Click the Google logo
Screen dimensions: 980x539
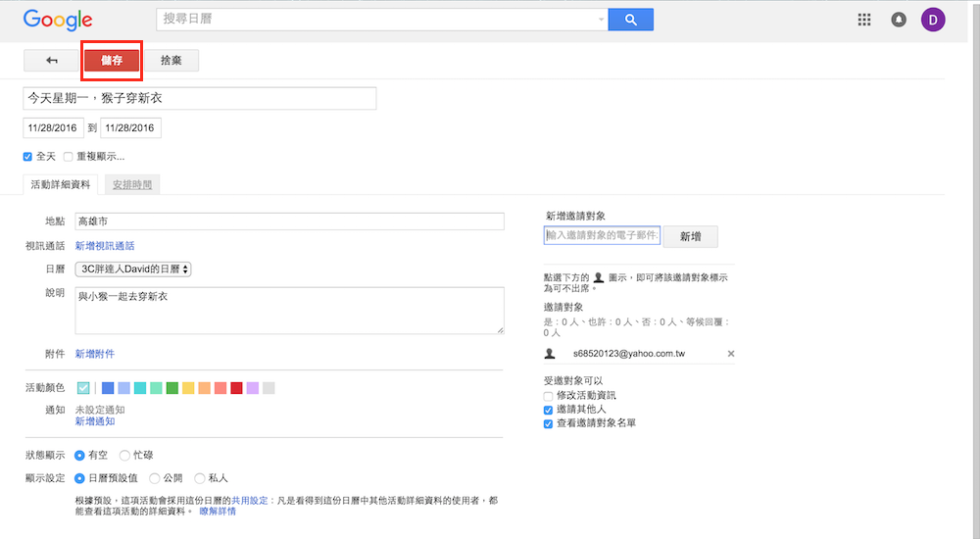point(58,20)
